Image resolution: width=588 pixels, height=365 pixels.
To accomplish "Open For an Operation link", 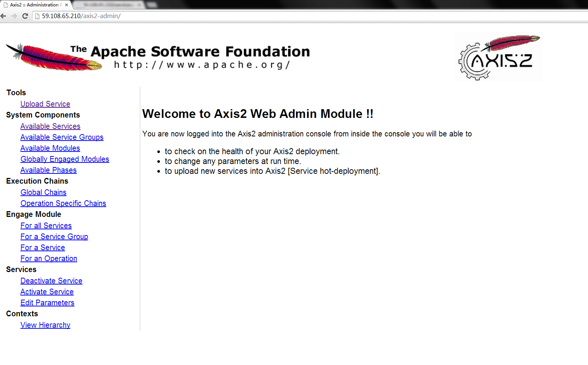I will pos(49,258).
